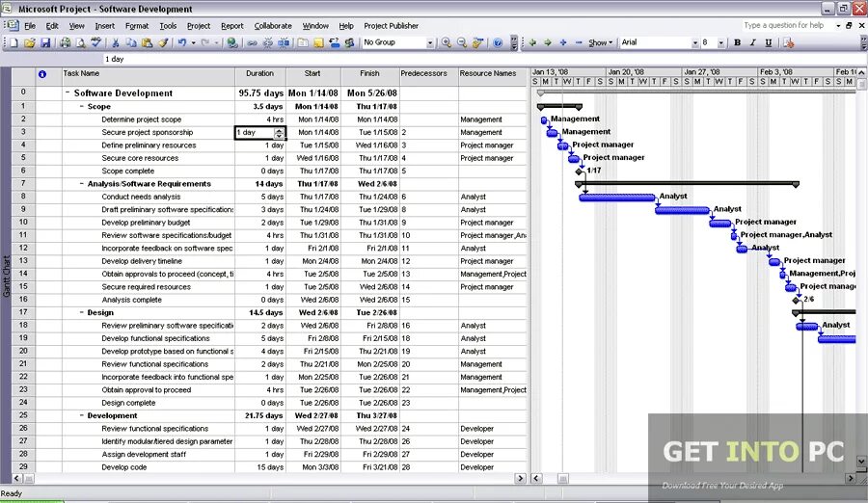
Task: Open the Show outline level dropdown
Action: click(601, 42)
